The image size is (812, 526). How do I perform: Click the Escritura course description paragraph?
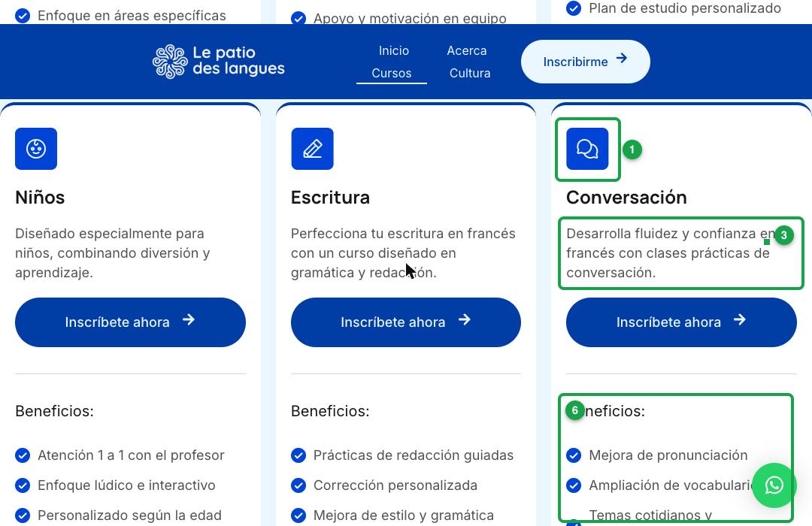click(x=403, y=253)
